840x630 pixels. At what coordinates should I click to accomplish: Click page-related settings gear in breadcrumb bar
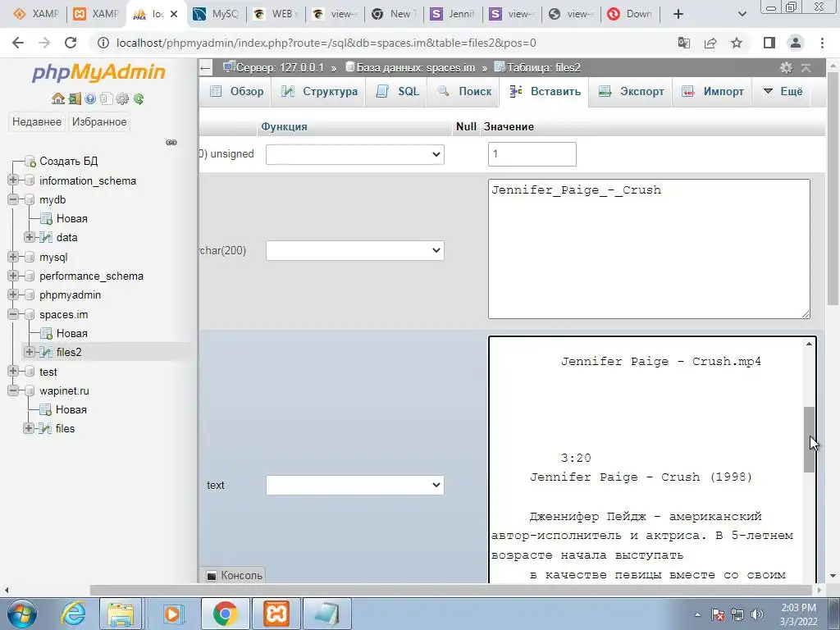click(786, 67)
